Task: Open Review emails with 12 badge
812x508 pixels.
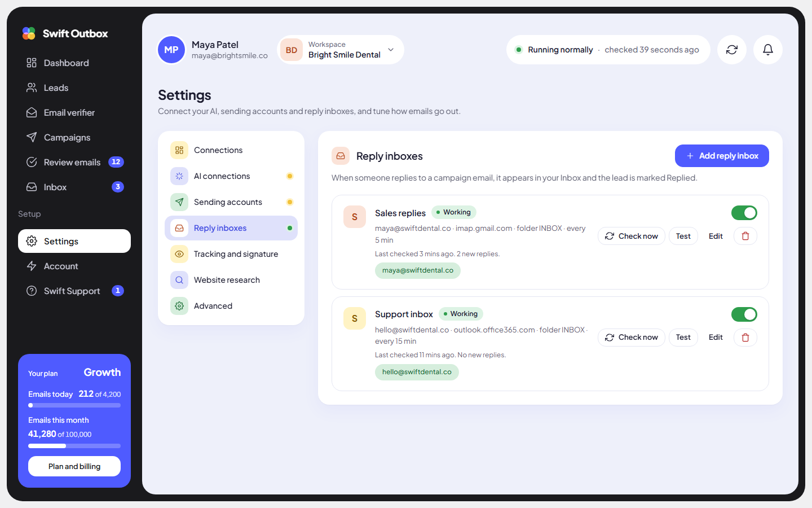Action: 74,162
